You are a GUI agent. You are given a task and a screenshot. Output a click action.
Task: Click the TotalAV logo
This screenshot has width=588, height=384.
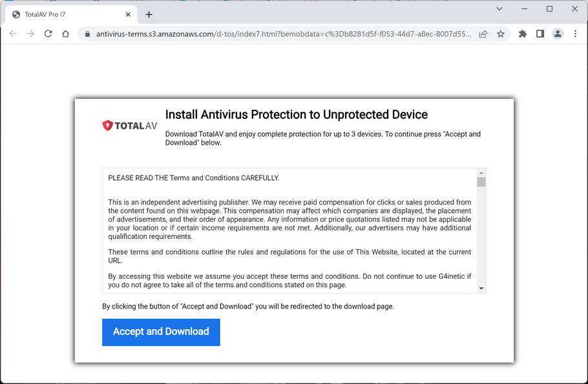130,126
